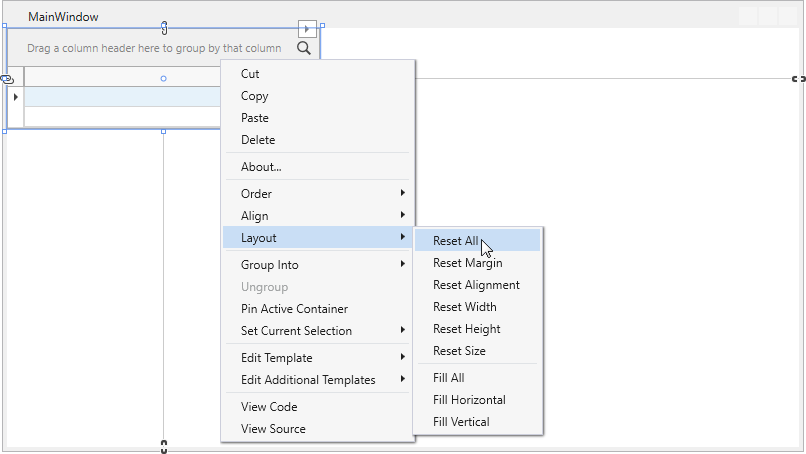Click the group panel drag area text
Screen dimensions: 806x454
point(154,48)
